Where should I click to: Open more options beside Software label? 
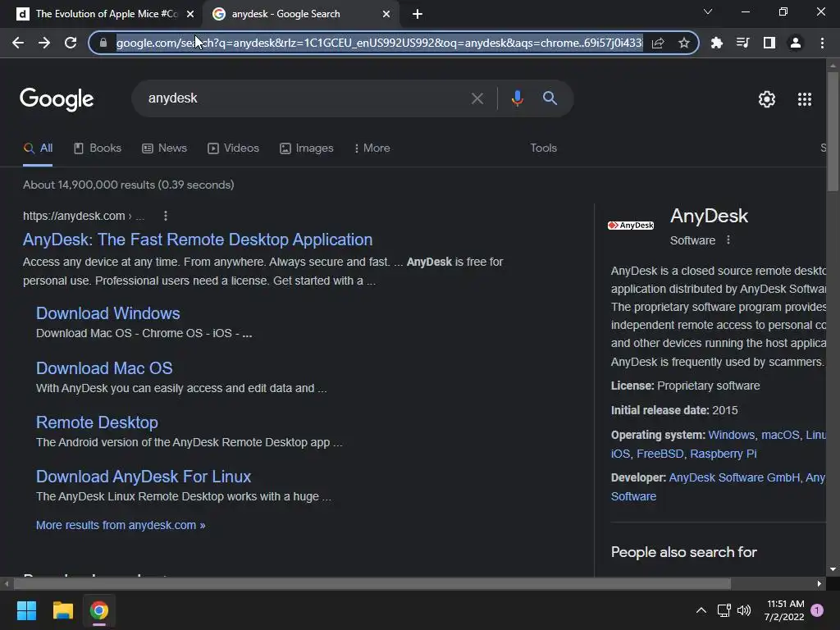pos(728,240)
